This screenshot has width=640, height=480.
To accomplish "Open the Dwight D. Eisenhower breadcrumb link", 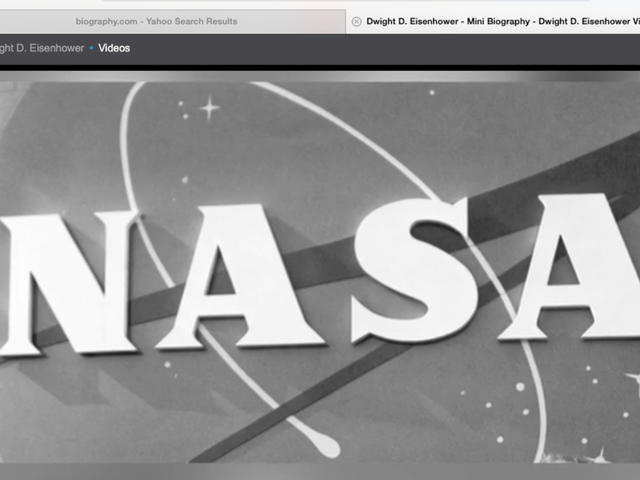I will (x=42, y=48).
